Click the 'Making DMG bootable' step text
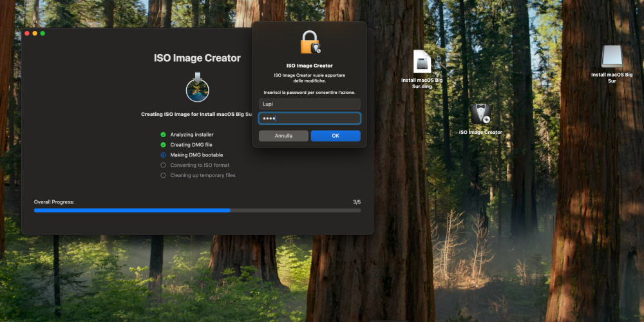 pyautogui.click(x=196, y=155)
